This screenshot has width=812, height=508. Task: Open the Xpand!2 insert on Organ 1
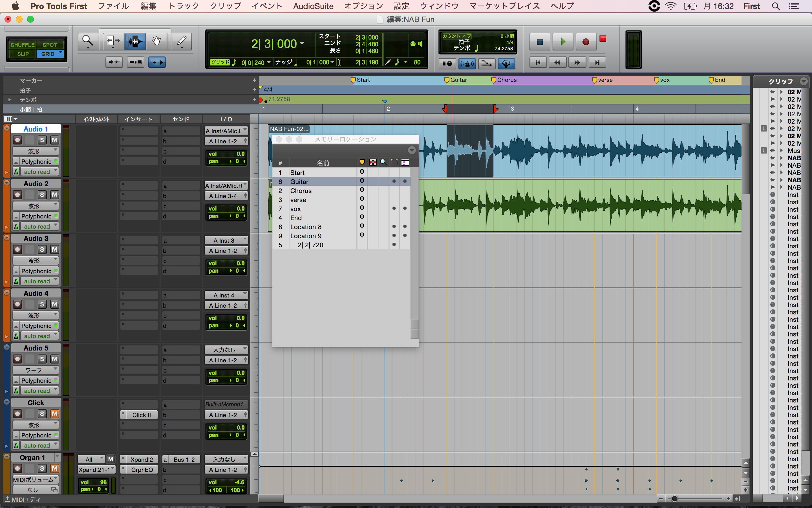coord(142,460)
